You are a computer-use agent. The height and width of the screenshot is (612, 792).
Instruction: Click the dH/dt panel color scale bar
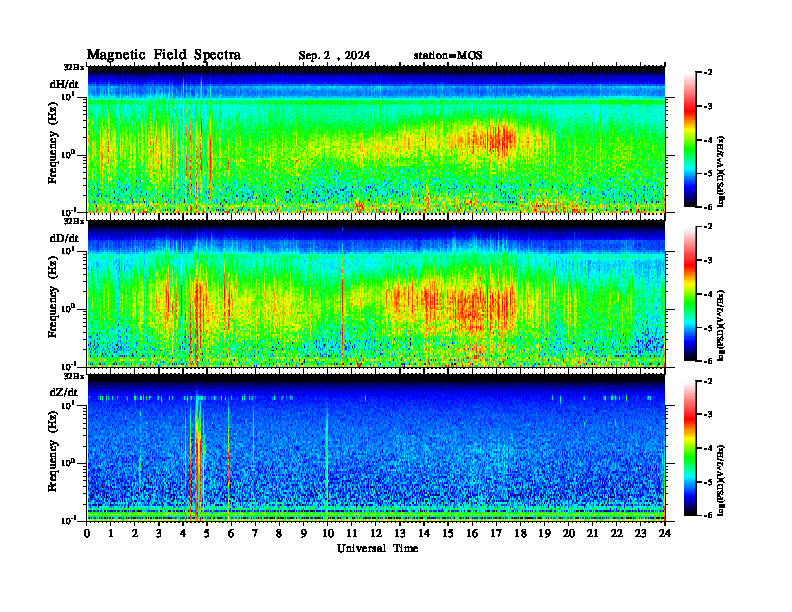pos(690,139)
